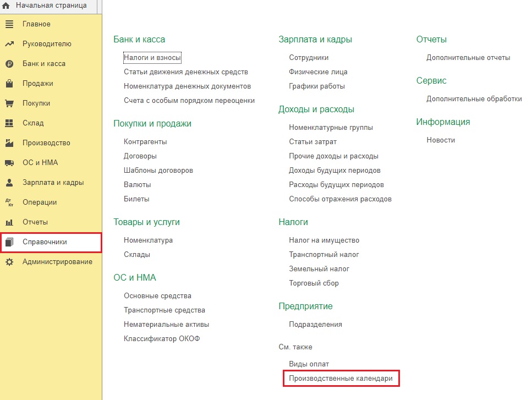Open Производственные календари
The width and height of the screenshot is (532, 400).
point(341,379)
